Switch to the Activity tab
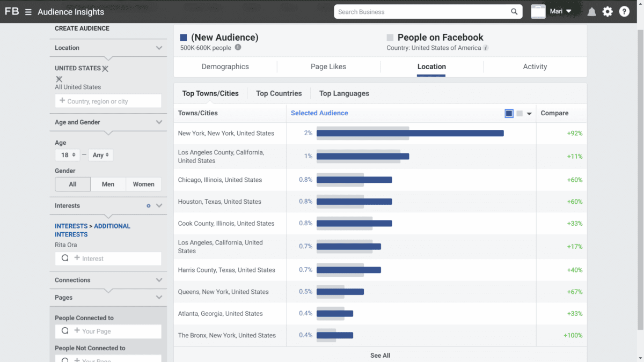This screenshot has height=362, width=644. point(535,67)
